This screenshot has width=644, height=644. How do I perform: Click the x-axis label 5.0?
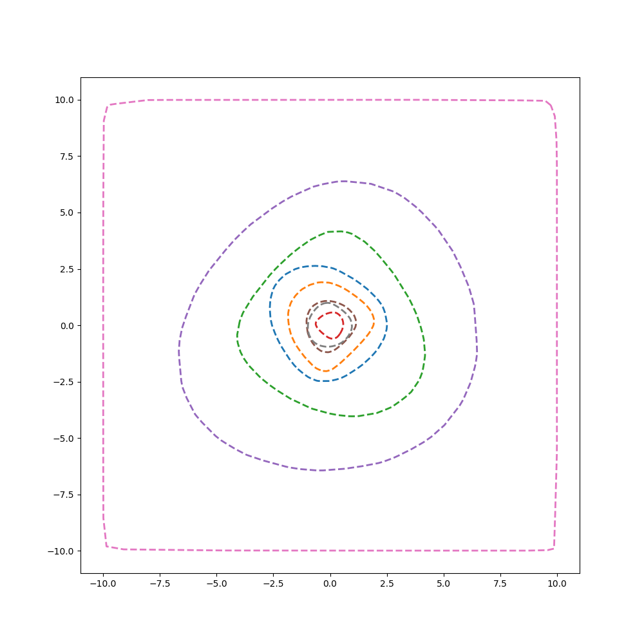click(x=444, y=583)
